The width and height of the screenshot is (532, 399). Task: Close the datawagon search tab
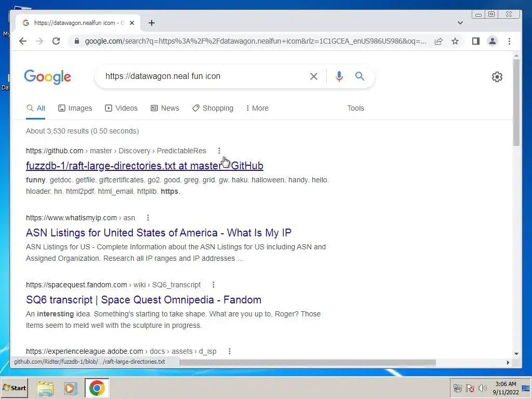(132, 23)
